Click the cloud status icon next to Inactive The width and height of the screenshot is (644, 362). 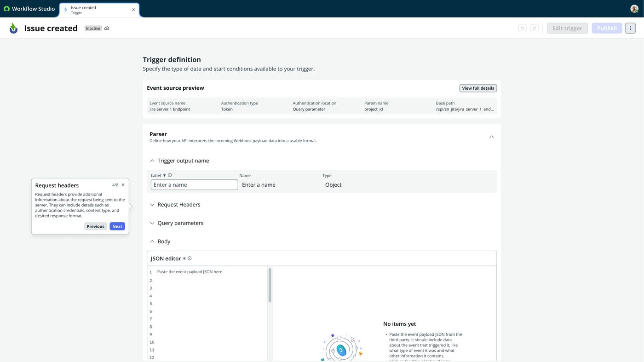(107, 29)
